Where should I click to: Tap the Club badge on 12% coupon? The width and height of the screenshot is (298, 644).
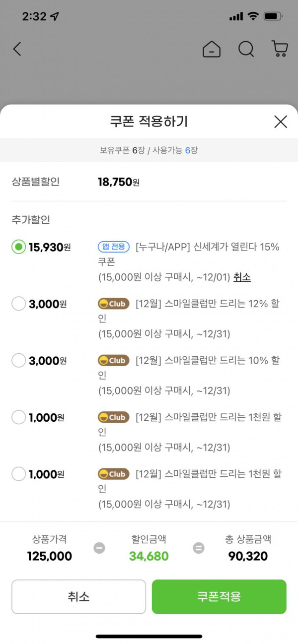click(114, 304)
